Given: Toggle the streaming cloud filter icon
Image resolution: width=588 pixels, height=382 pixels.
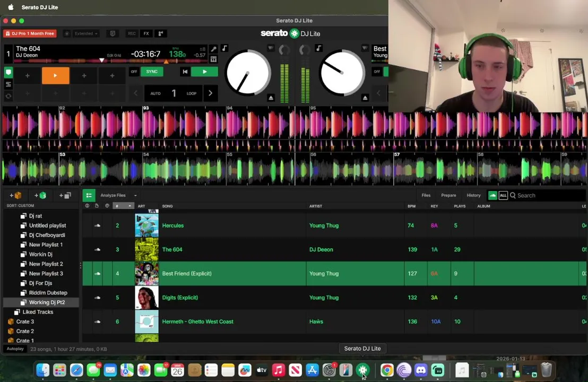Looking at the screenshot, I should [493, 195].
